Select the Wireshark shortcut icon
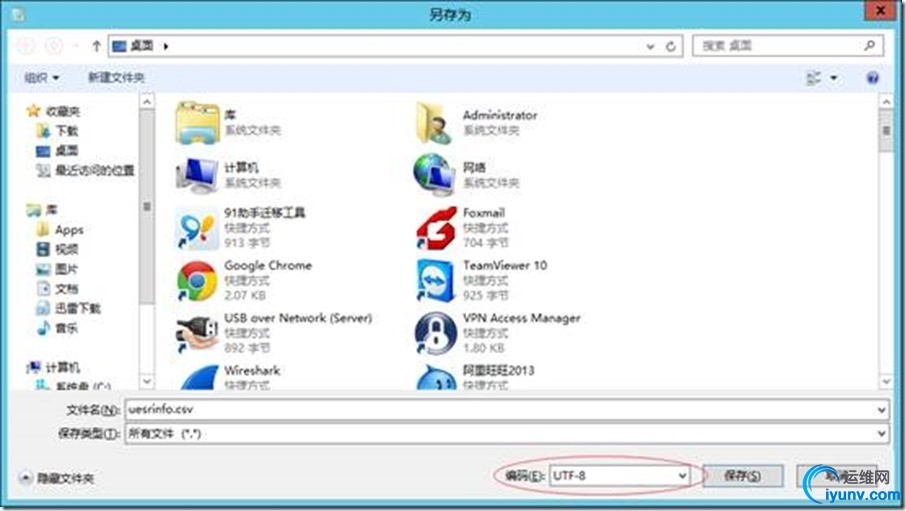This screenshot has width=906, height=511. tap(199, 377)
